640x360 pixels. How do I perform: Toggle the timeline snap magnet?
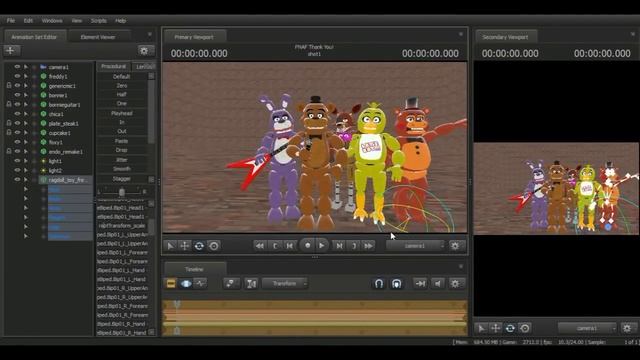(x=379, y=283)
